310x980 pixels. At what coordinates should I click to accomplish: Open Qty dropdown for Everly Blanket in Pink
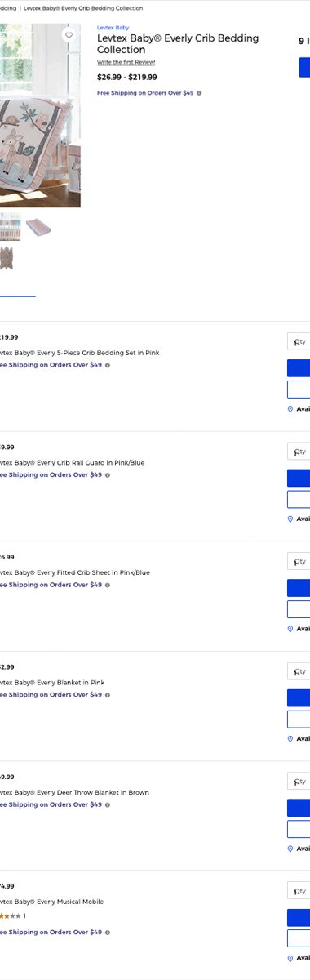299,671
